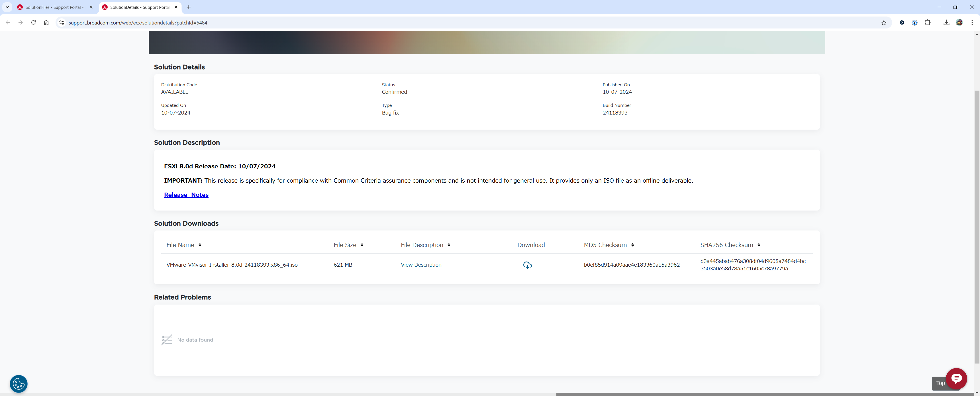Screen dimensions: 980x396
Task: View site information icon in address bar
Action: 62,23
